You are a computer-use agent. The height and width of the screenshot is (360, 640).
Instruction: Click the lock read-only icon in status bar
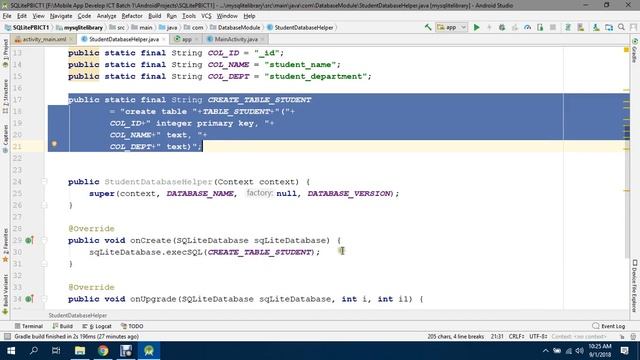(622, 337)
